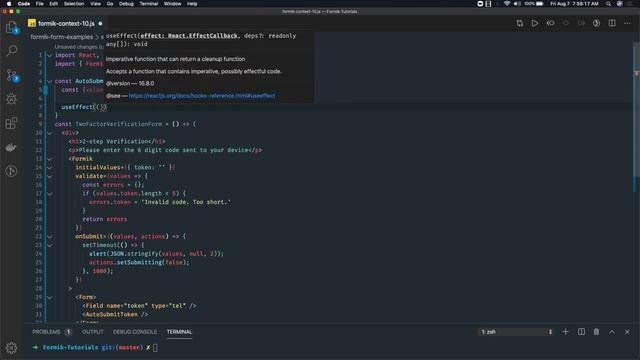Viewport: 640px width, 360px height.
Task: Close the terminal panel
Action: [627, 332]
